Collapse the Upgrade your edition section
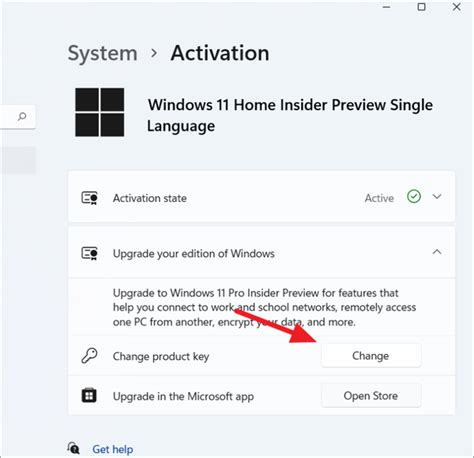This screenshot has height=458, width=474. [x=437, y=252]
